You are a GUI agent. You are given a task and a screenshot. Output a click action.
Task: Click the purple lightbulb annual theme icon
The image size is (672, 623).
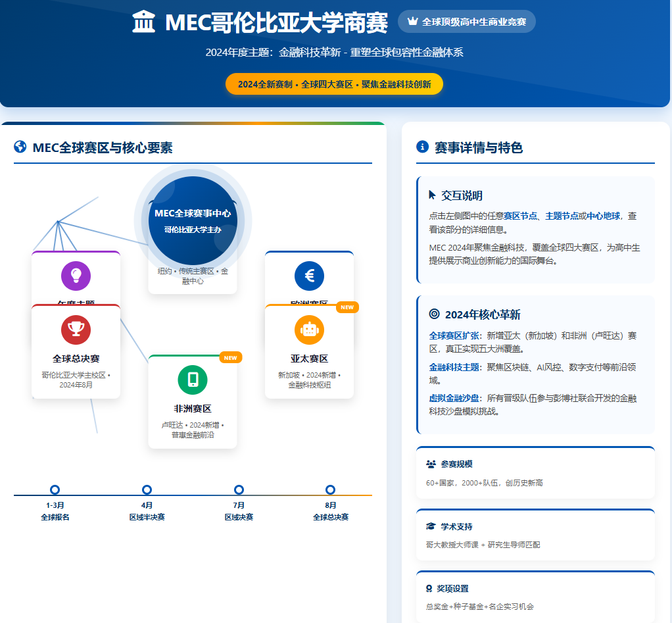(76, 276)
